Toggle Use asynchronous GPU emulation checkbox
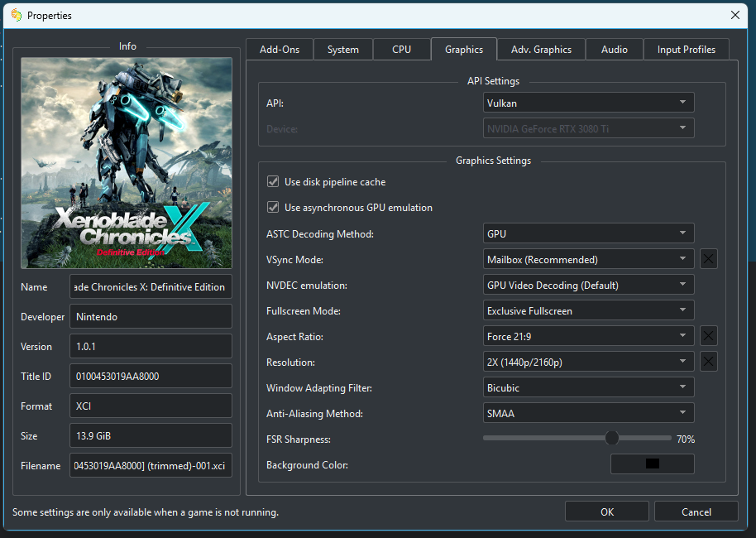 [x=273, y=208]
